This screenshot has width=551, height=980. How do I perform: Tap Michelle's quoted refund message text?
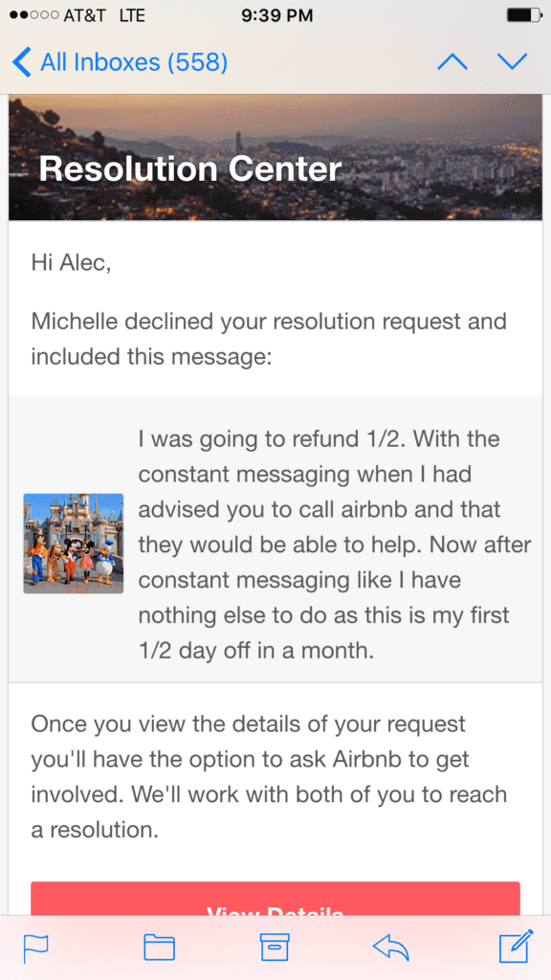tap(335, 545)
